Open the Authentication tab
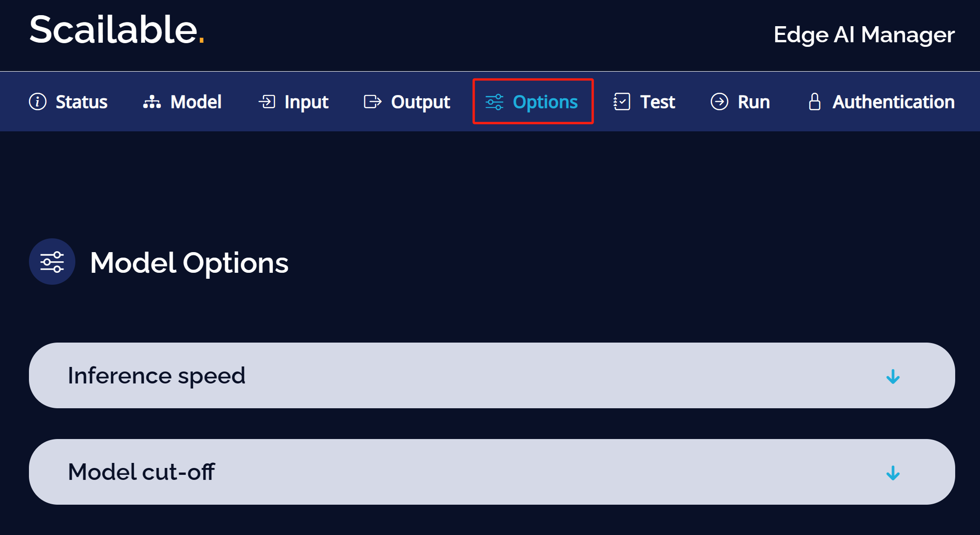The image size is (980, 535). (x=882, y=101)
